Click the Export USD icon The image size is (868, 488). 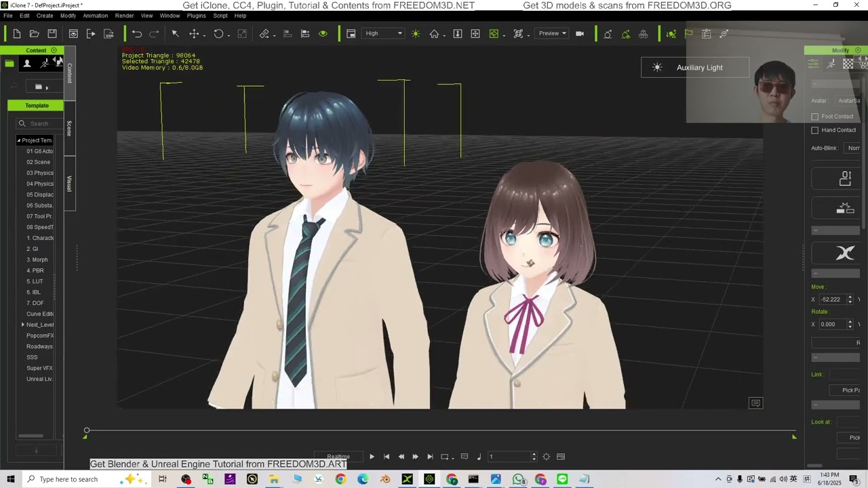[108, 33]
